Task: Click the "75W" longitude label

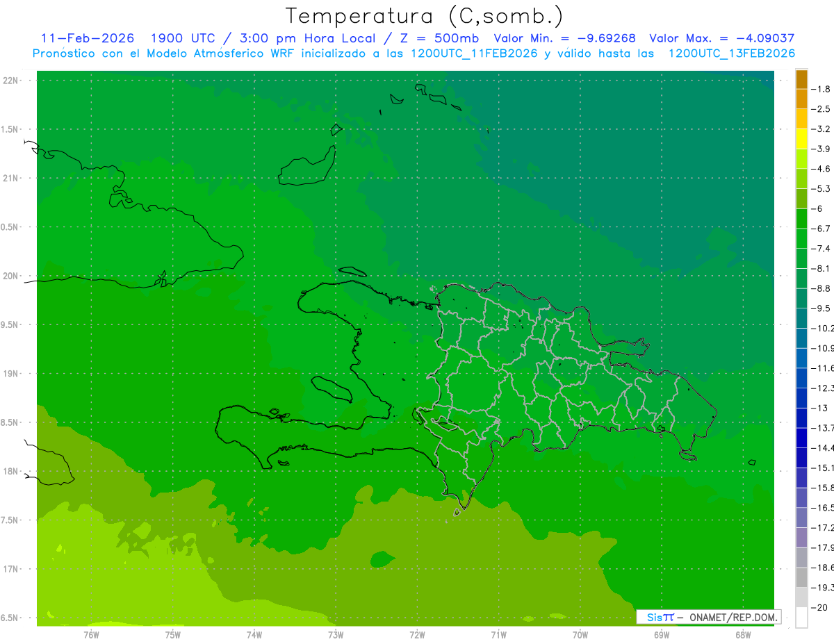Action: [173, 634]
